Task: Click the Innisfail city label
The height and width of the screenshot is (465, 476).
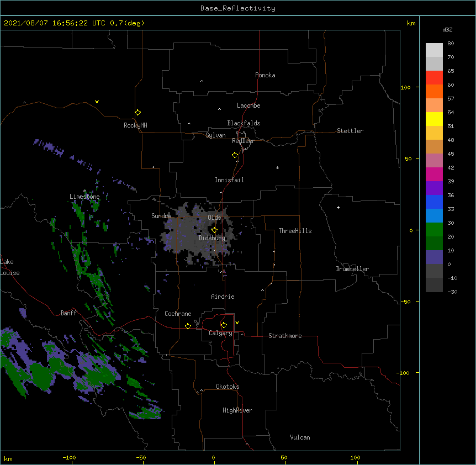Action: pos(229,180)
